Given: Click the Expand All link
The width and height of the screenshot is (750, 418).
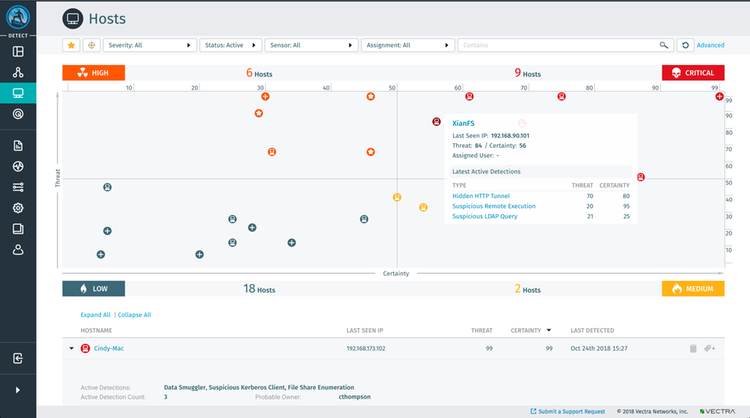Looking at the screenshot, I should (x=95, y=314).
